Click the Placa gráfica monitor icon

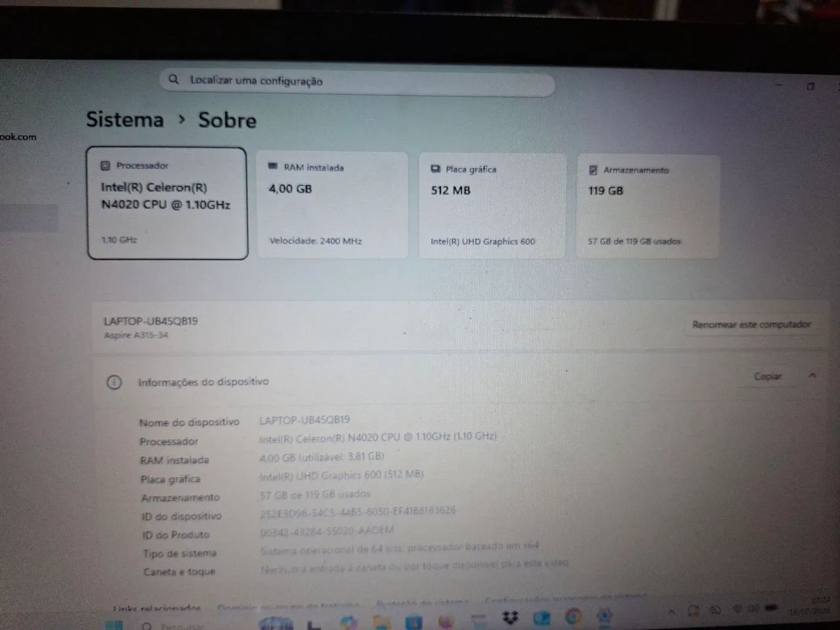coord(436,169)
